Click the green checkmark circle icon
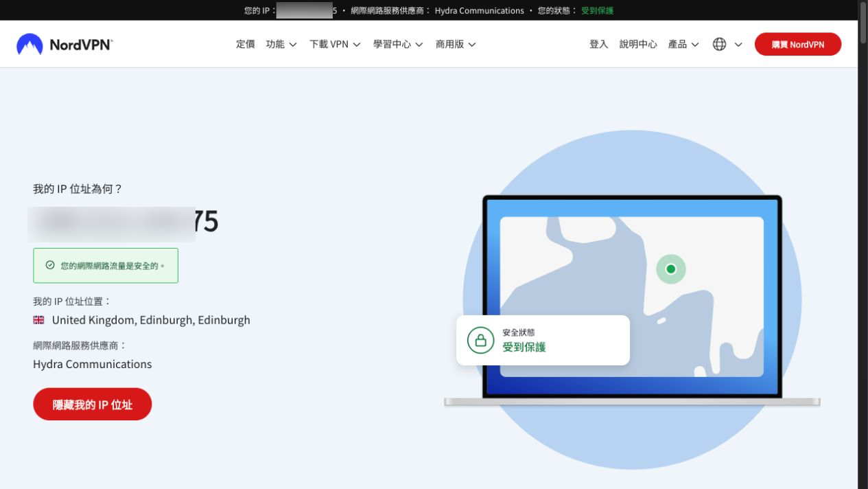Viewport: 868px width, 489px height. pos(49,265)
